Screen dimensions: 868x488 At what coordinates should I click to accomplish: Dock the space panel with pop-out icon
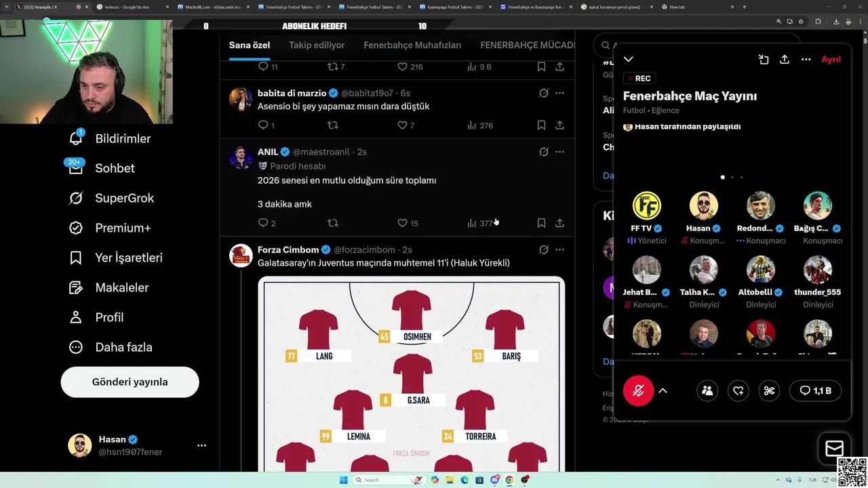click(x=764, y=60)
